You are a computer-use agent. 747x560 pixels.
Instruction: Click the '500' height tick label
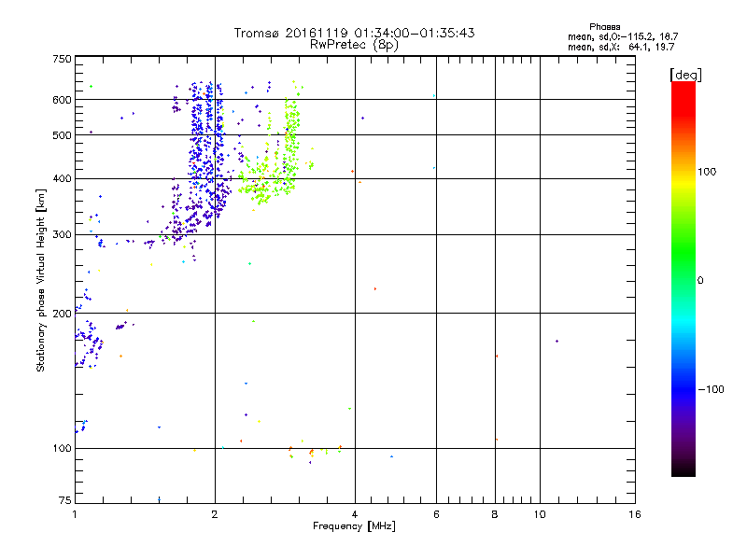point(62,135)
